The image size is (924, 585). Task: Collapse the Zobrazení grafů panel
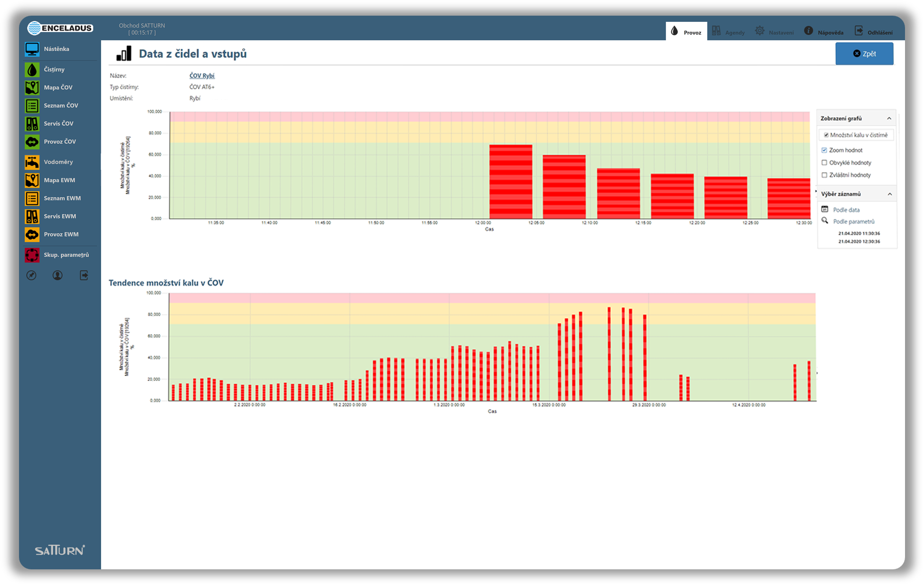[x=889, y=118]
